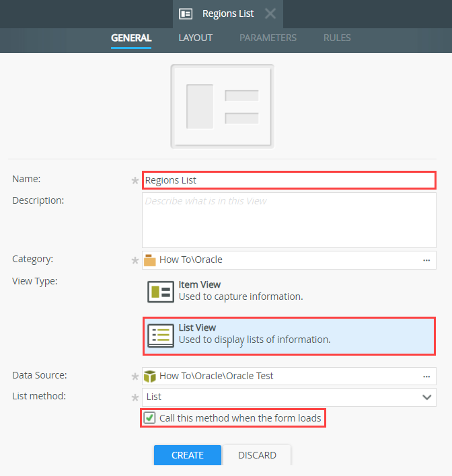Viewport: 452px width, 476px height.
Task: Click the 'Name:' label
Action: (26, 179)
